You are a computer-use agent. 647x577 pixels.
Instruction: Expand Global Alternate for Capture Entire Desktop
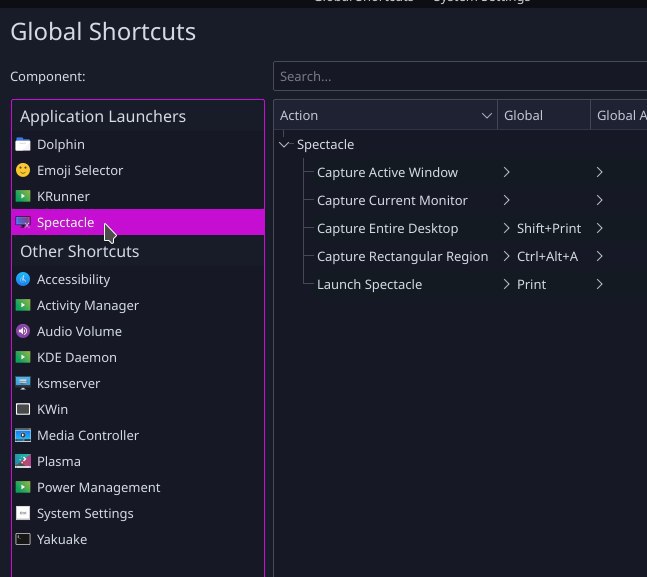[600, 228]
